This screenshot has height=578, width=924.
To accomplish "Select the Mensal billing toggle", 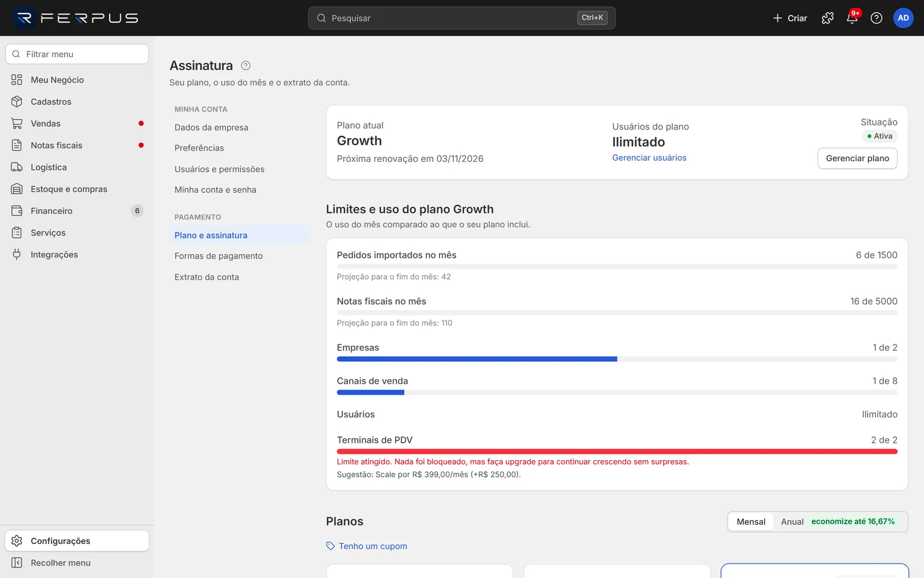I will click(x=751, y=521).
